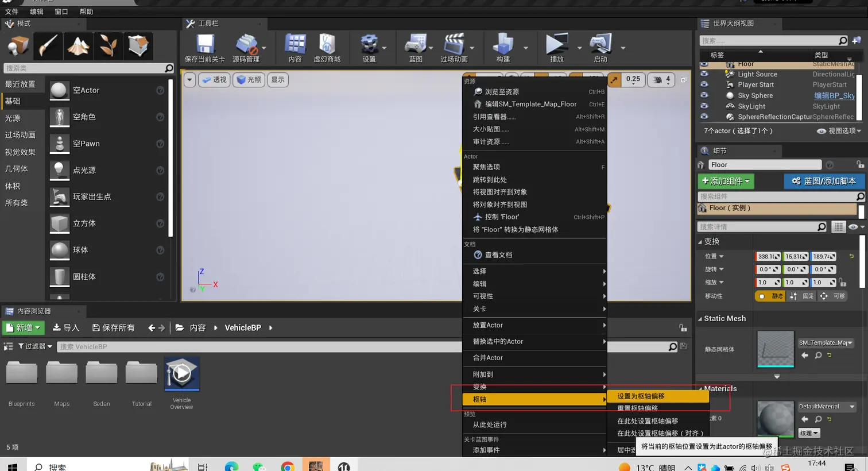Click the 播放 play icon
This screenshot has height=471, width=868.
(x=556, y=44)
